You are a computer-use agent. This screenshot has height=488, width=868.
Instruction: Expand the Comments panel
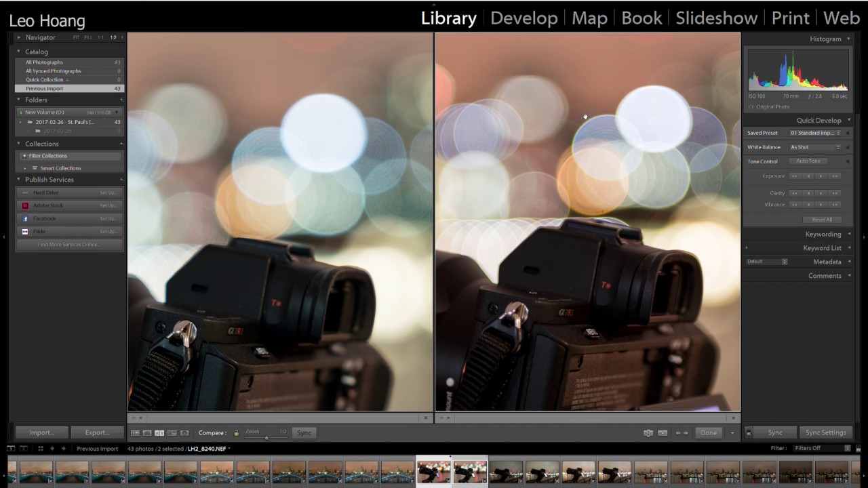tap(849, 276)
